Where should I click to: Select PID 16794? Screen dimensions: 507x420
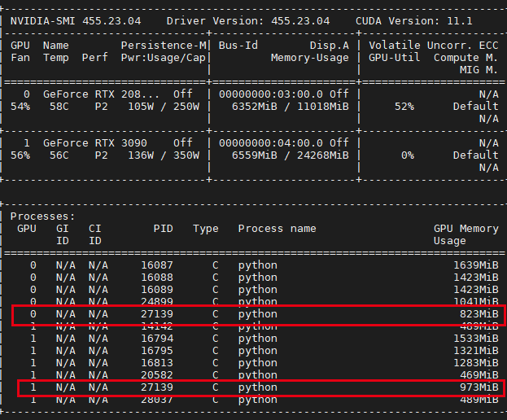(157, 339)
